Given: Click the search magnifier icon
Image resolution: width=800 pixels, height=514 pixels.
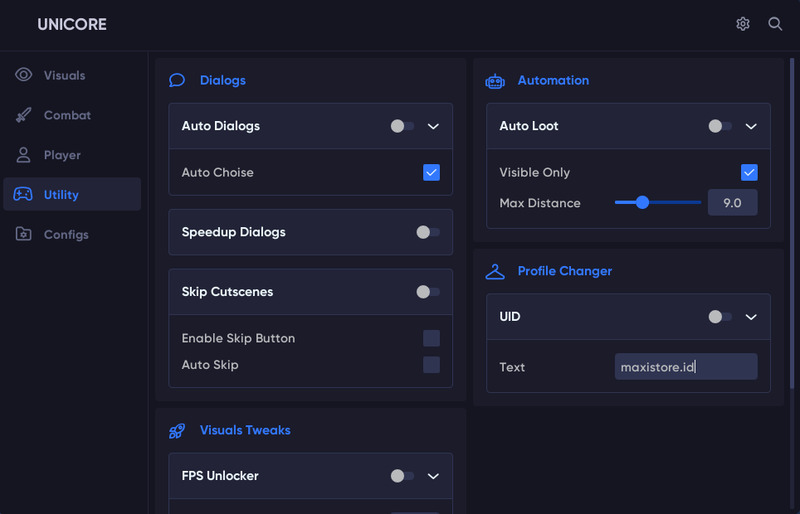Looking at the screenshot, I should pyautogui.click(x=775, y=24).
